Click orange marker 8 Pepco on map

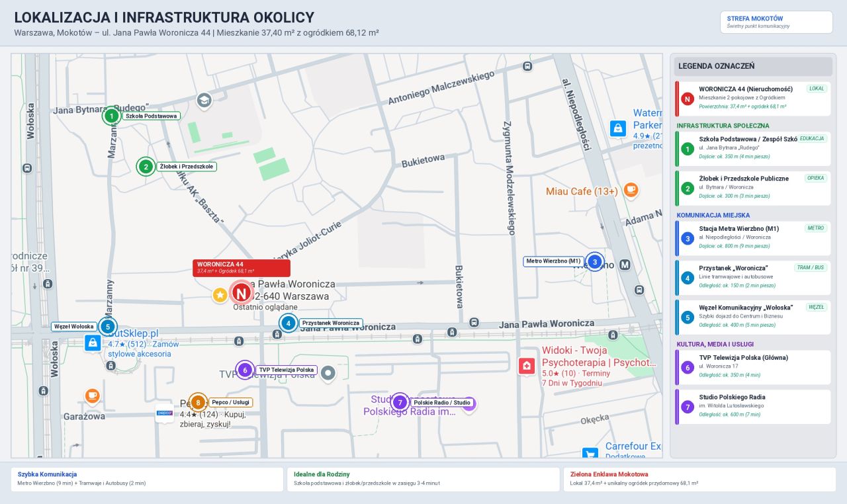198,402
